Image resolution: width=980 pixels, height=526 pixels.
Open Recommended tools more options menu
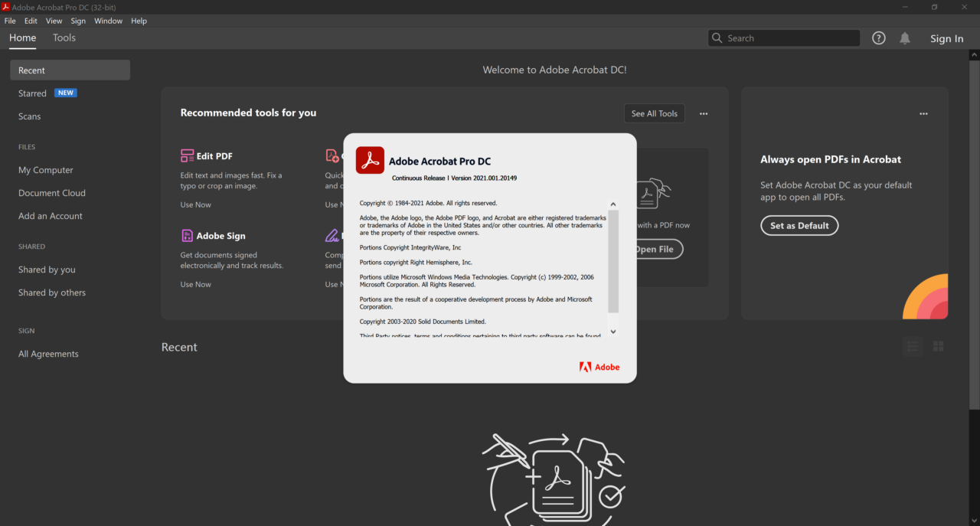pyautogui.click(x=704, y=114)
